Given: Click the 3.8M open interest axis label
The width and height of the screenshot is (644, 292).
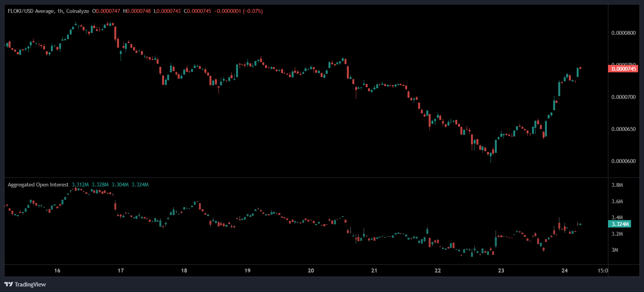Looking at the screenshot, I should click(617, 185).
